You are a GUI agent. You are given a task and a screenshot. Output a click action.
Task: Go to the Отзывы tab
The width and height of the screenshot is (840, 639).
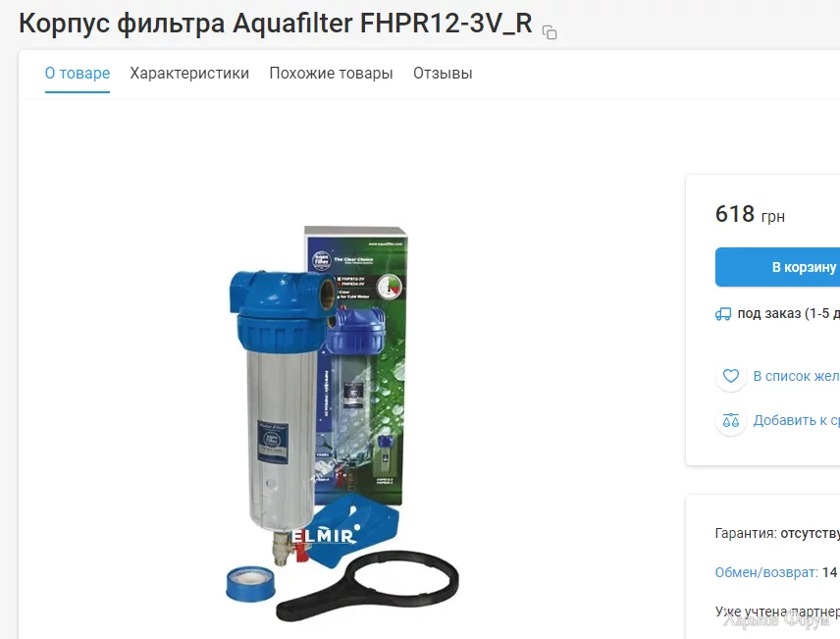point(443,74)
